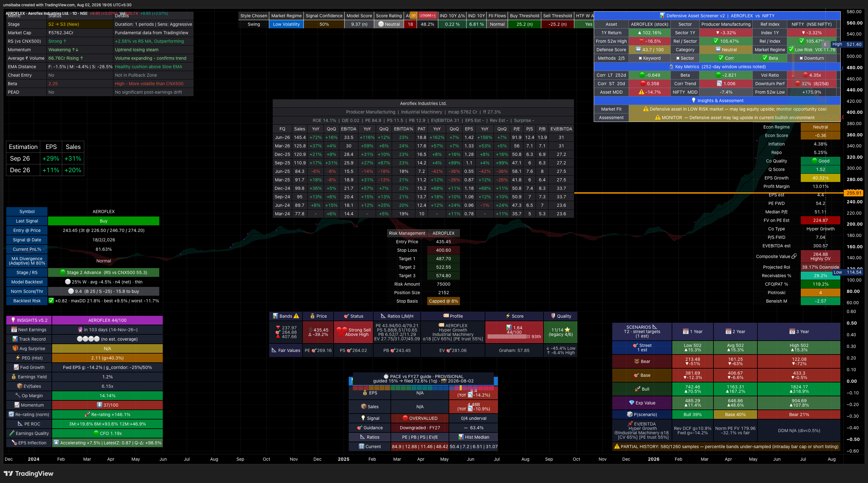868x483 pixels.
Task: Click the 'S2 → S3 (New)' Stage status
Action: point(64,24)
